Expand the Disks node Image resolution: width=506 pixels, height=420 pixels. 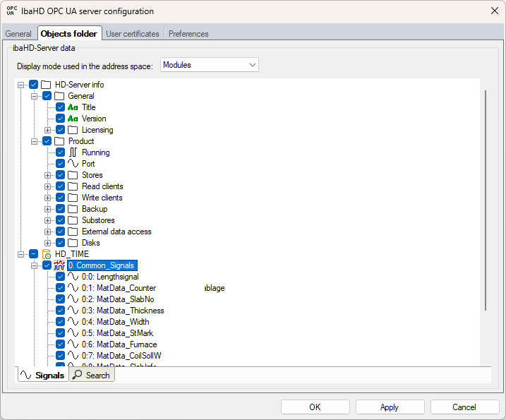[48, 243]
